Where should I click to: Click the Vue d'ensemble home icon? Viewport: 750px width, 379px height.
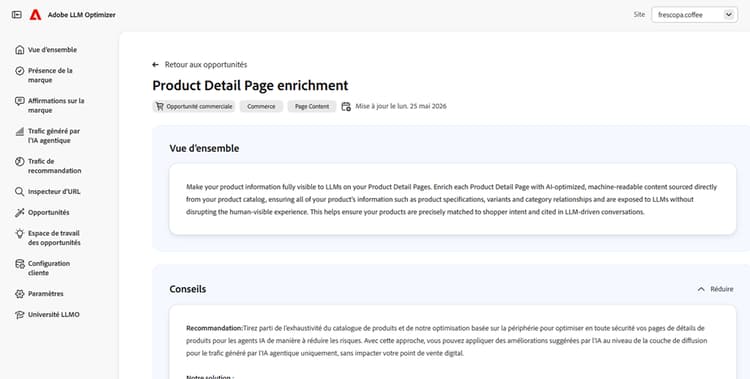20,50
